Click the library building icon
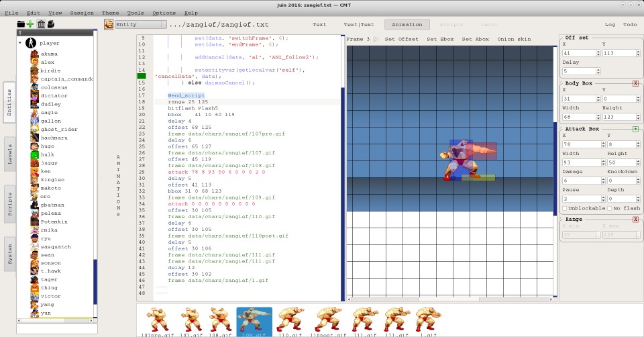The height and width of the screenshot is (337, 644). (41, 24)
